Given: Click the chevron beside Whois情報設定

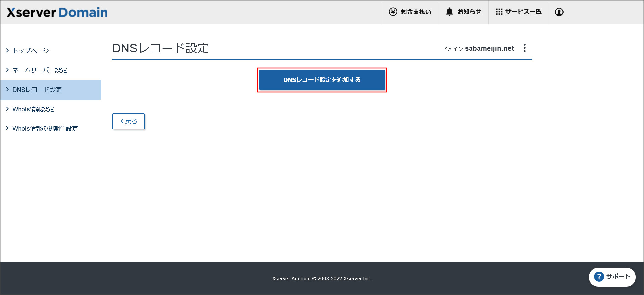Looking at the screenshot, I should 7,109.
